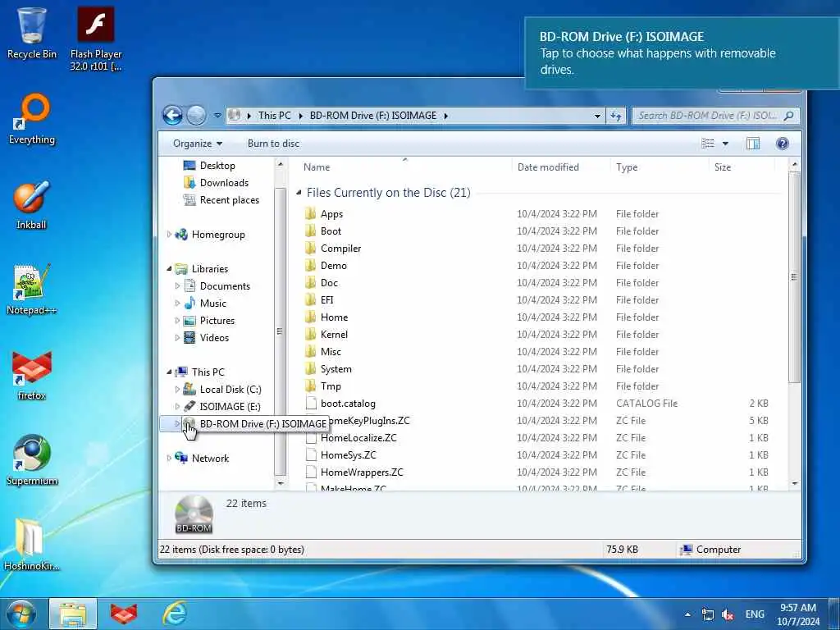
Task: Select the HomeSys.ZC file
Action: tap(348, 454)
